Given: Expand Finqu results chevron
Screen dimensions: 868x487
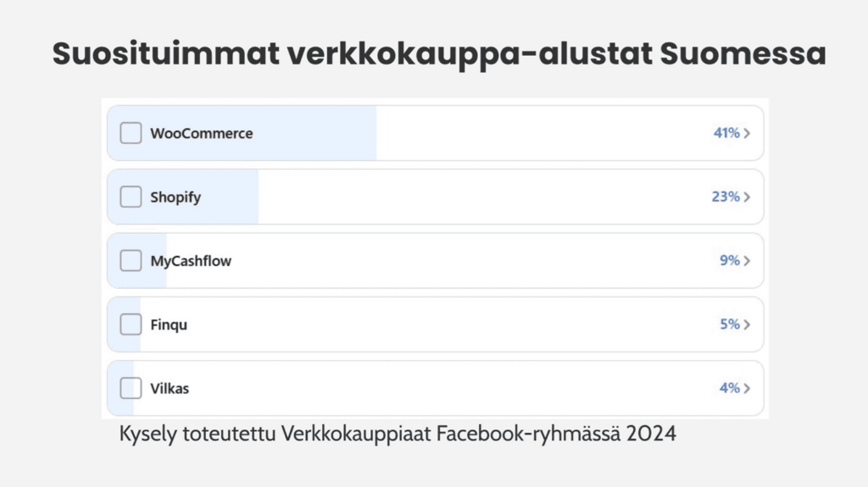Looking at the screenshot, I should pos(747,324).
